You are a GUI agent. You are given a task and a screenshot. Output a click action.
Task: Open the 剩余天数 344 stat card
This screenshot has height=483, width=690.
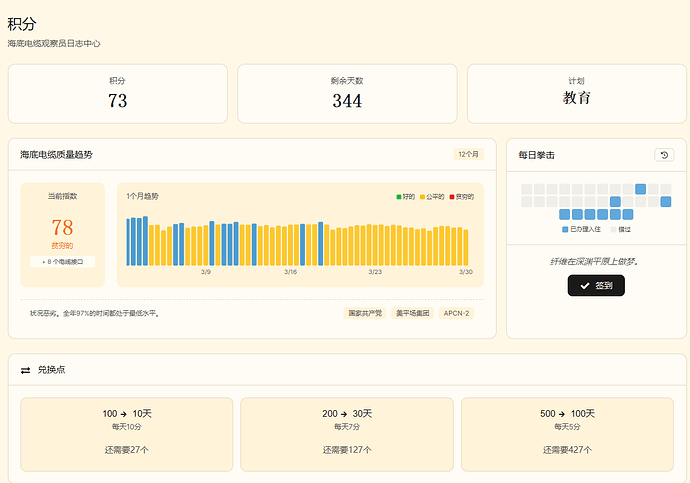(x=347, y=94)
